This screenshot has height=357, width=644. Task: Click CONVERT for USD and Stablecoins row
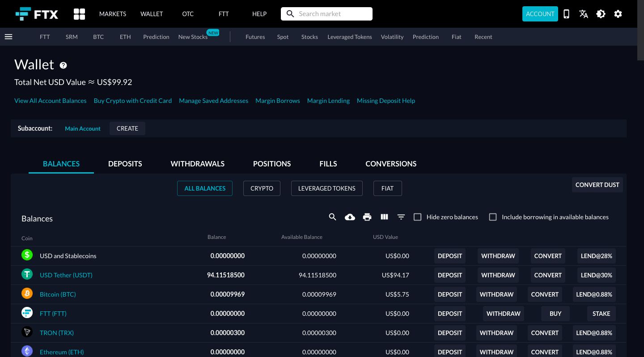point(548,256)
